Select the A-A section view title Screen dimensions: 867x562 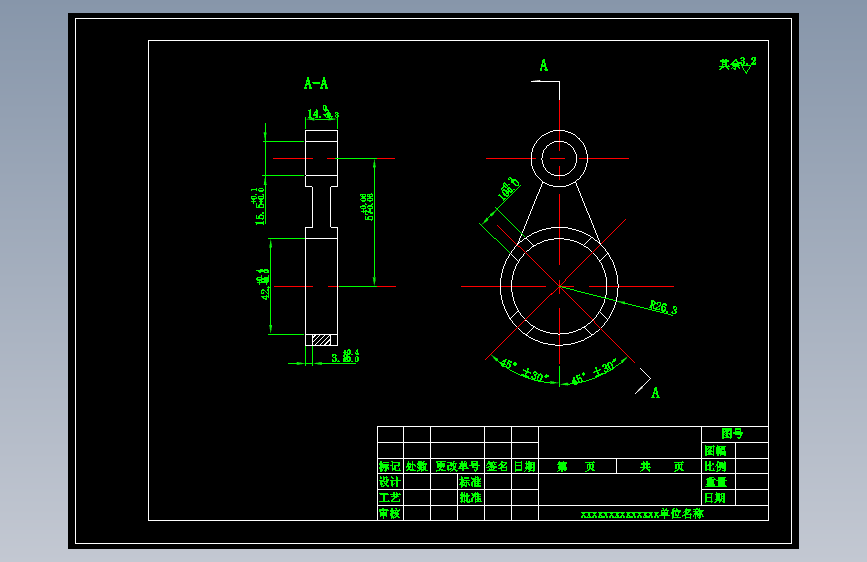click(x=316, y=84)
